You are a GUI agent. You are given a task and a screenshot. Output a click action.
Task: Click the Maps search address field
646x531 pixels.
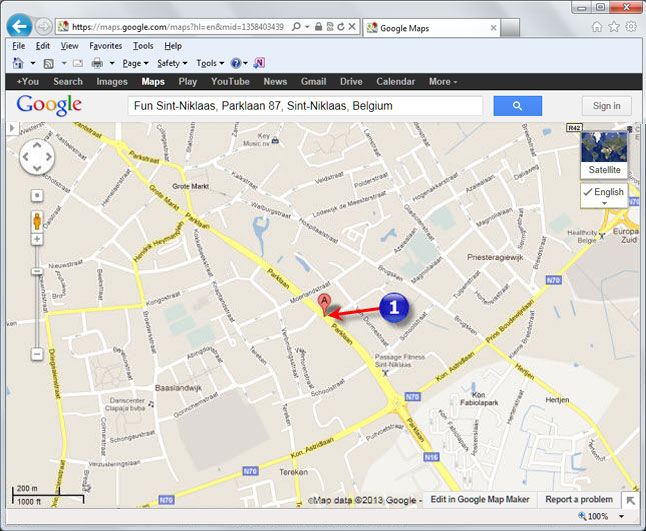(x=305, y=106)
